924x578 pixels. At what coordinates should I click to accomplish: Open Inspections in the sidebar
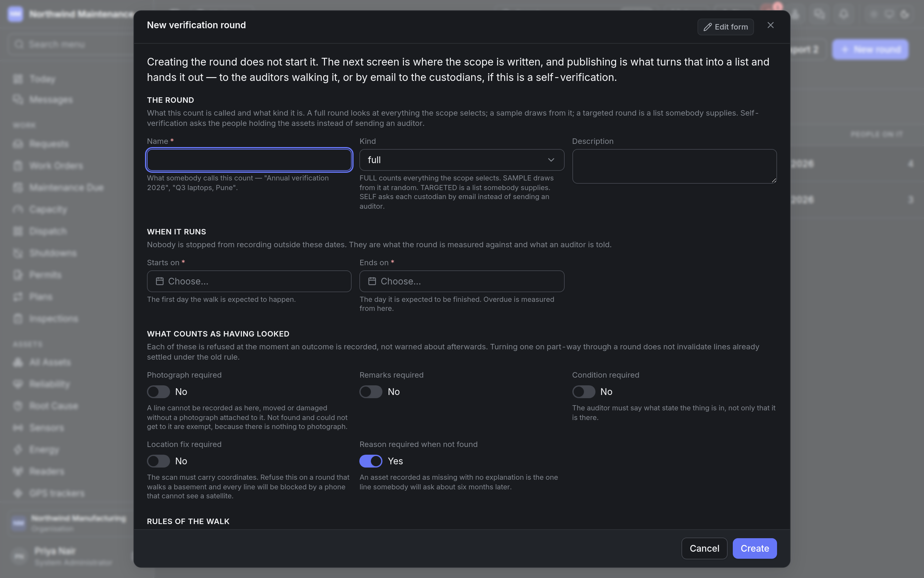click(54, 319)
